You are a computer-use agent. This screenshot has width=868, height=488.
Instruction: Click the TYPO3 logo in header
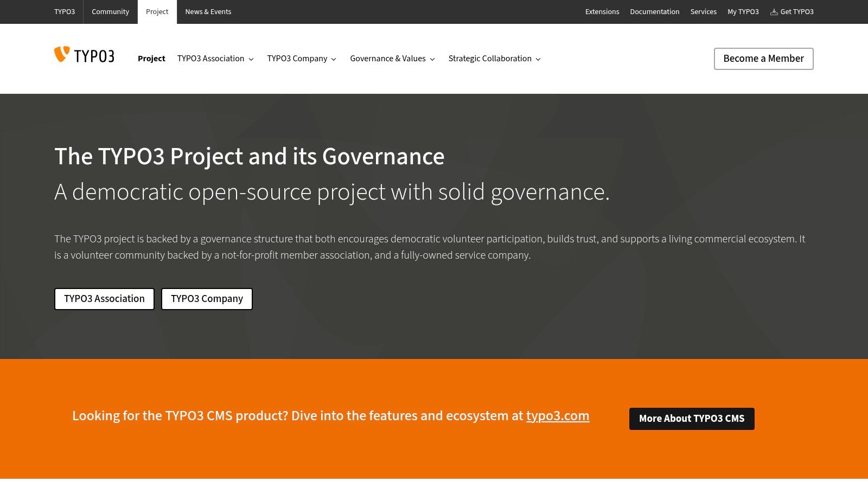coord(84,55)
